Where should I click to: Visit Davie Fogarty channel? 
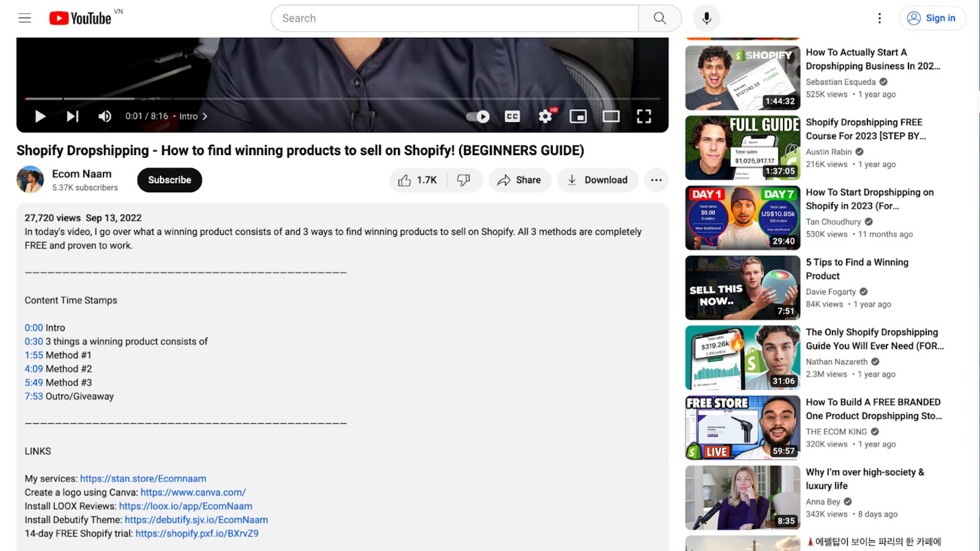831,292
